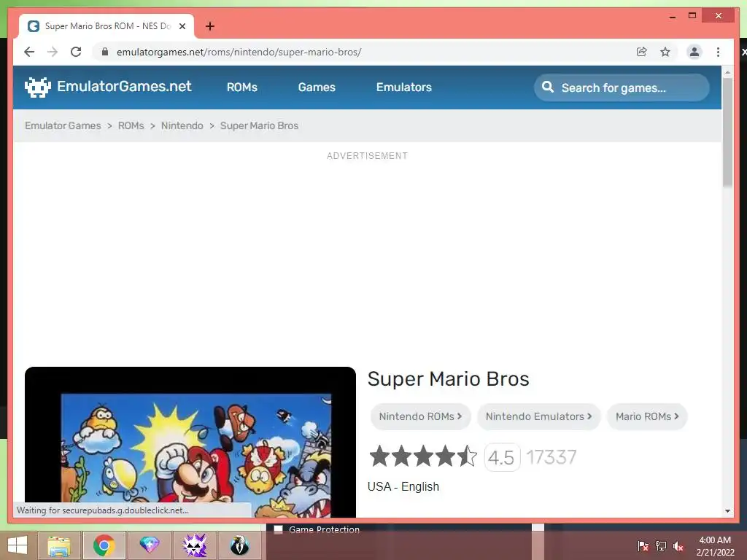Click the 17337 vote count
This screenshot has width=747, height=560.
551,458
